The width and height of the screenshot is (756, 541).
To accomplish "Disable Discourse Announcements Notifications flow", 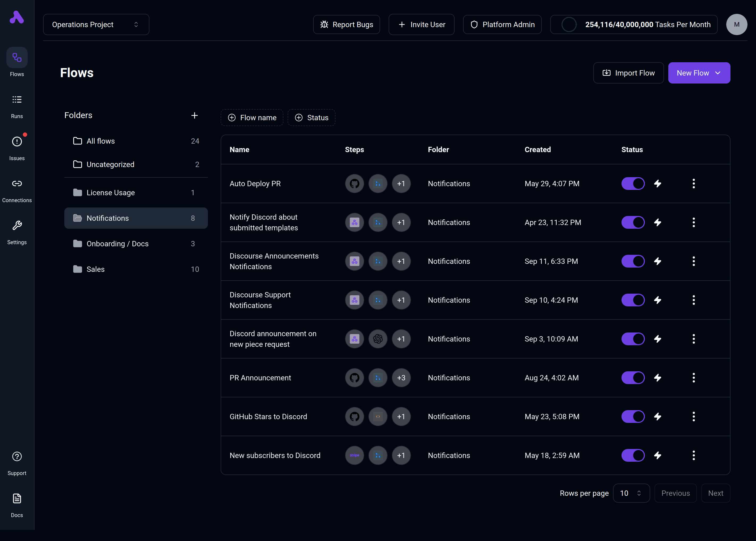I will point(633,261).
